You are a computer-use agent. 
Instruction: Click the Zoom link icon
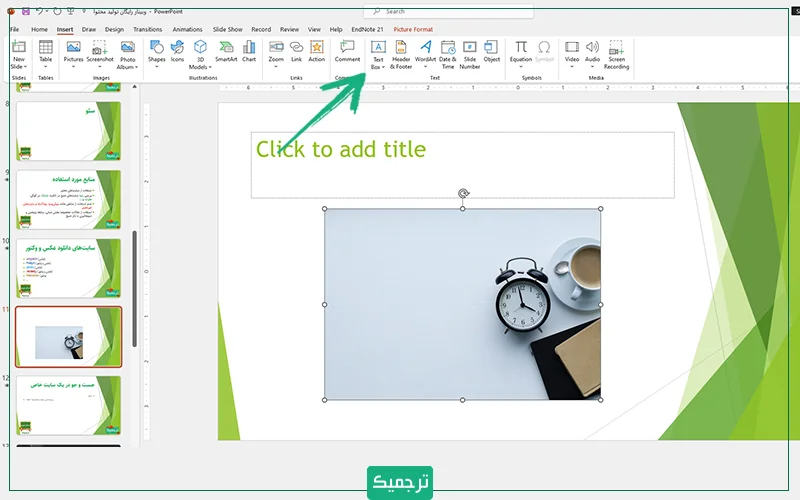coord(276,47)
